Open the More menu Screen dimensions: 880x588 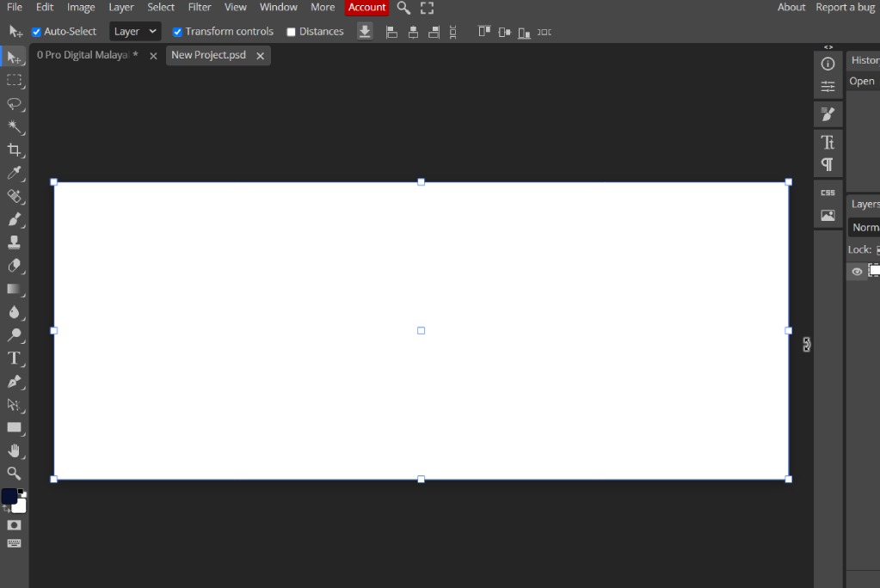point(323,7)
